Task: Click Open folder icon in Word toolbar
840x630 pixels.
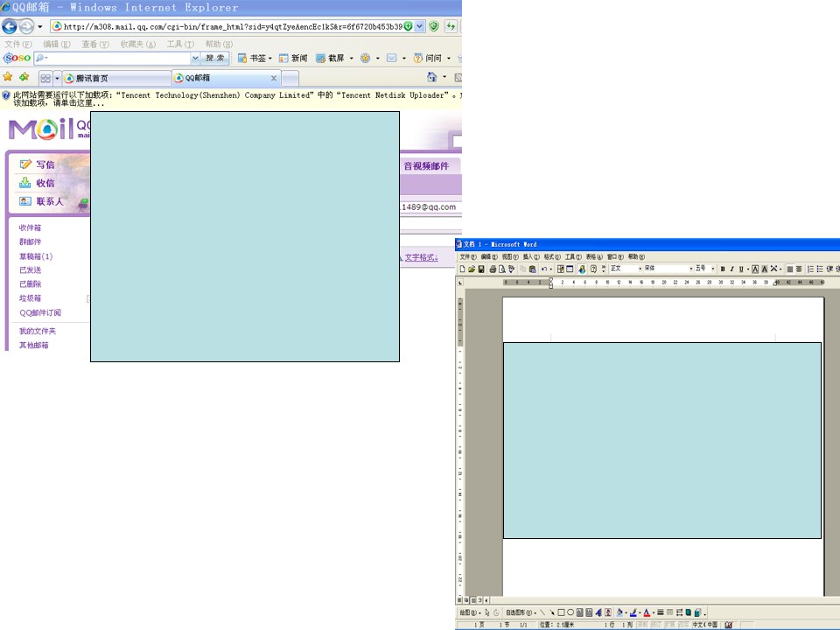Action: 472,269
